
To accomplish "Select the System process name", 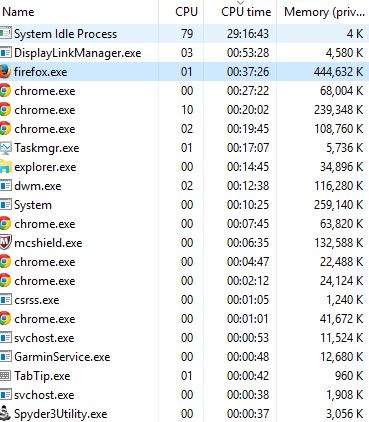I will [33, 205].
